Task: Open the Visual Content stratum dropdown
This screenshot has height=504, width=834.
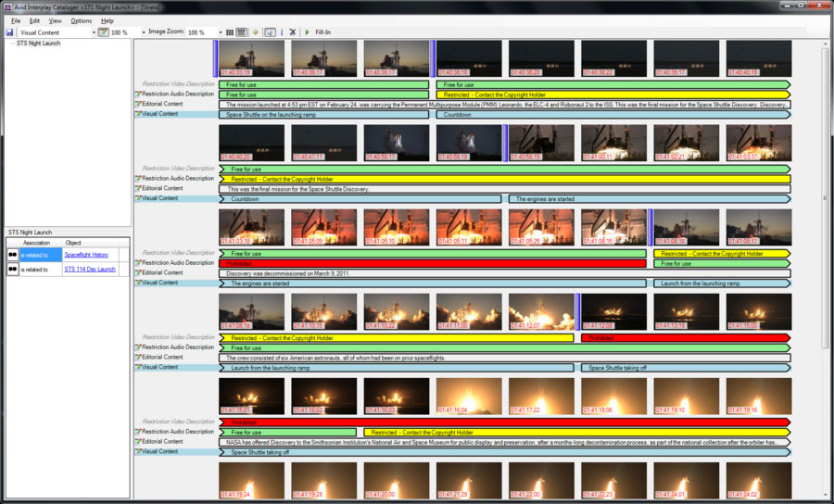Action: click(x=94, y=32)
